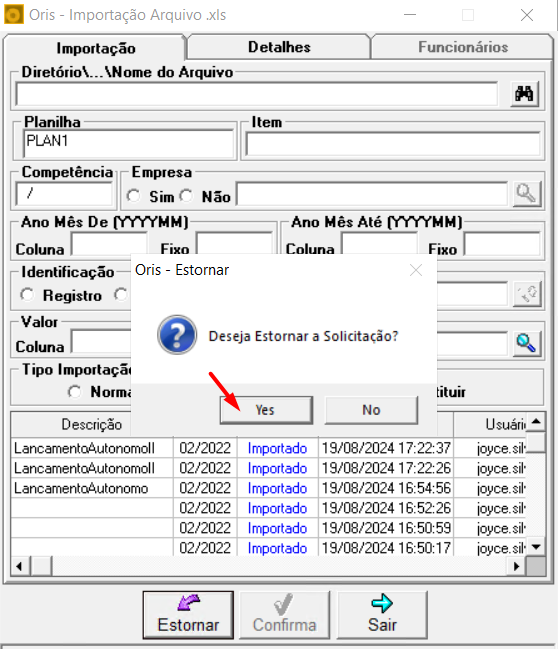Click the blue question mark icon
The width and height of the screenshot is (558, 649).
[x=177, y=334]
